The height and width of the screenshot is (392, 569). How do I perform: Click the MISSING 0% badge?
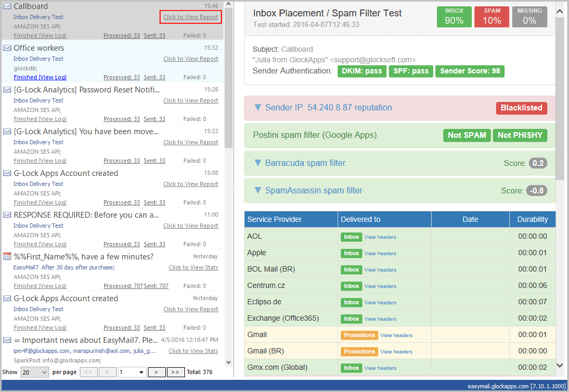click(529, 17)
